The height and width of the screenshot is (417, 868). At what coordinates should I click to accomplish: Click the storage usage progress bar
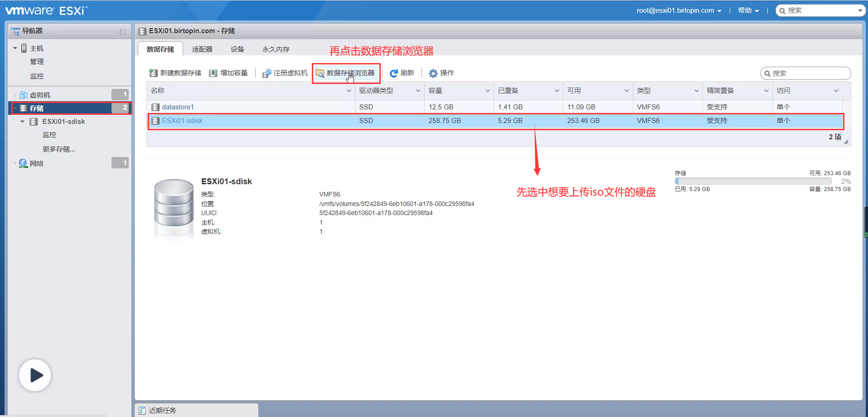coord(753,181)
